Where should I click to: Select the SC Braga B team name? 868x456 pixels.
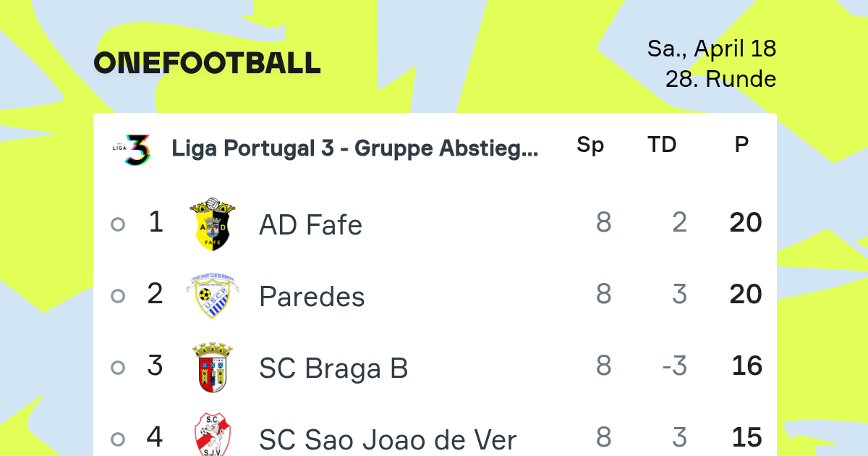pyautogui.click(x=333, y=368)
